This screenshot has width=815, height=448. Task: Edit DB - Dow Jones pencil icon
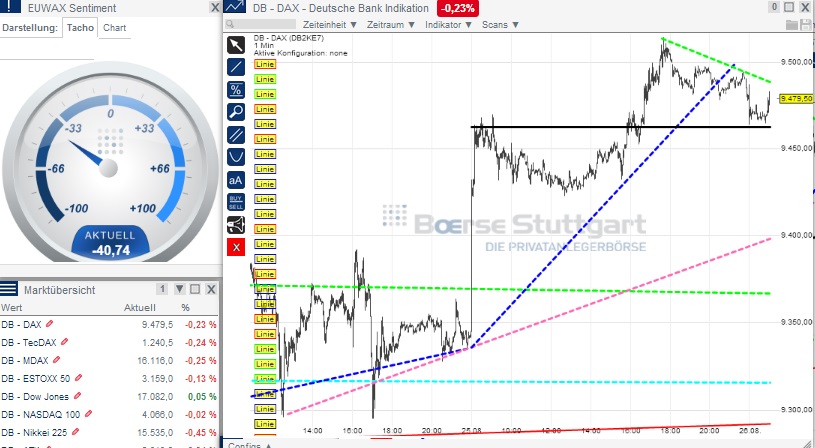pos(77,396)
